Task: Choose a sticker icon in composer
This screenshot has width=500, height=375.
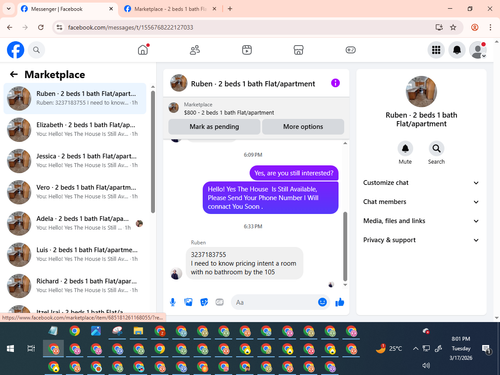Action: (204, 302)
